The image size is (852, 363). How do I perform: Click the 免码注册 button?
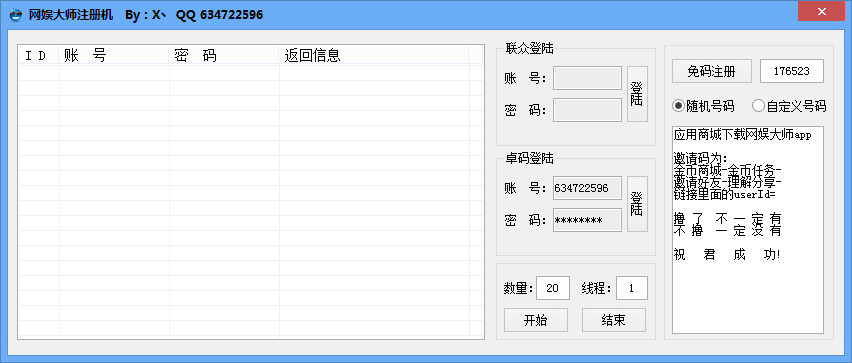click(712, 71)
